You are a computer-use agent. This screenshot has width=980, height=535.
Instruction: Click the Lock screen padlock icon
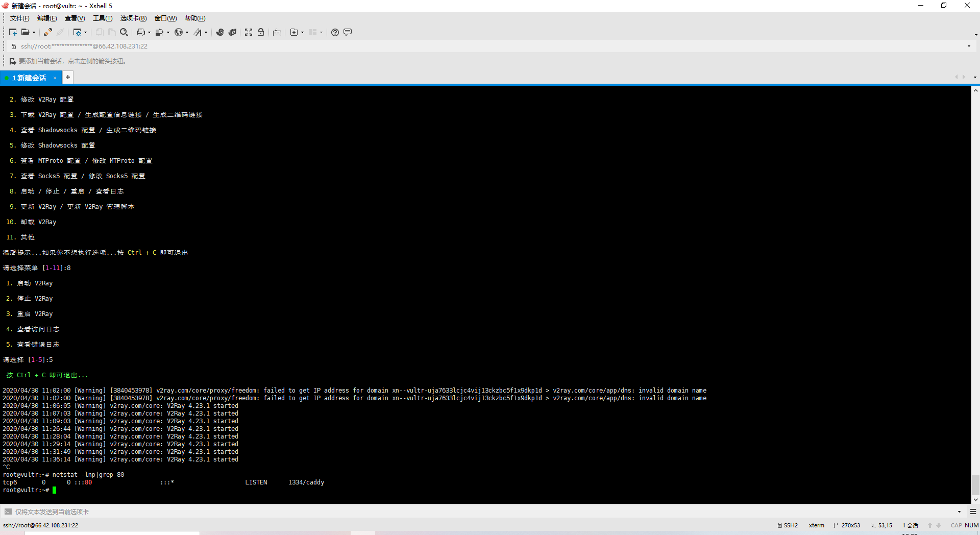click(x=261, y=32)
